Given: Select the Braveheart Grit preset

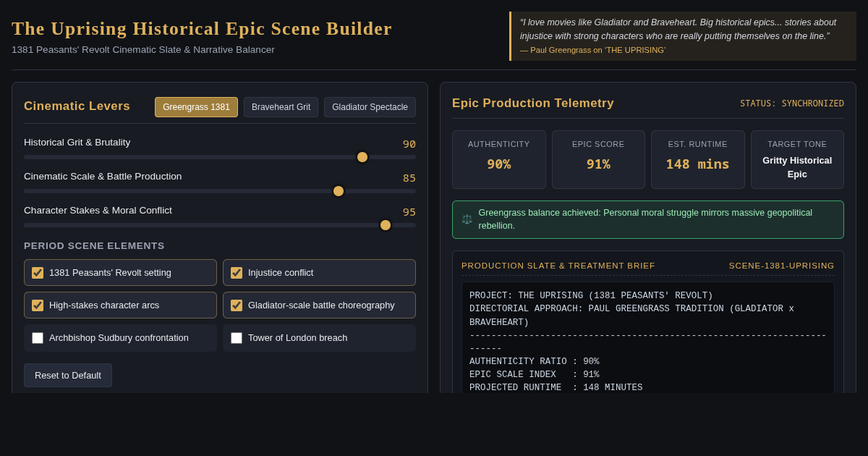Looking at the screenshot, I should point(281,107).
